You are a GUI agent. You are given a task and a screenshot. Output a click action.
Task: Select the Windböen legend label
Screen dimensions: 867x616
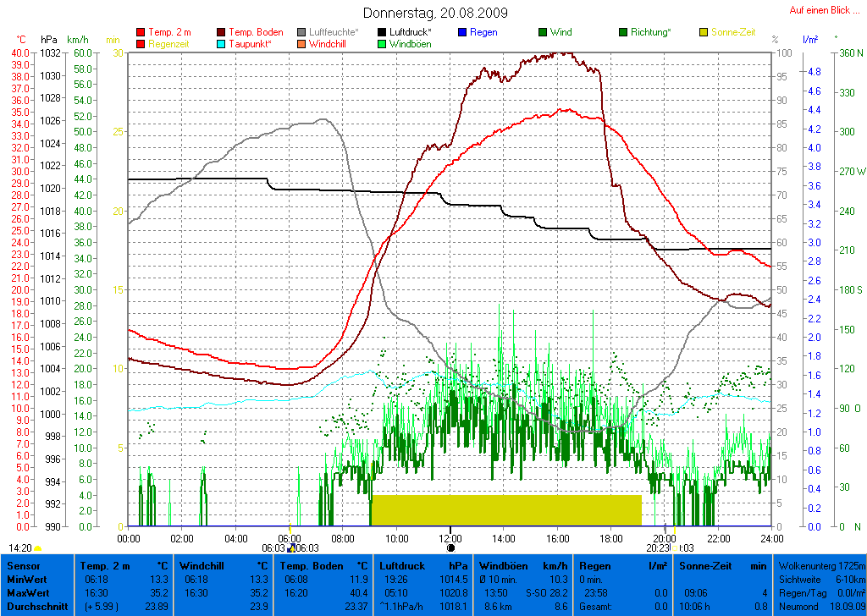point(410,44)
